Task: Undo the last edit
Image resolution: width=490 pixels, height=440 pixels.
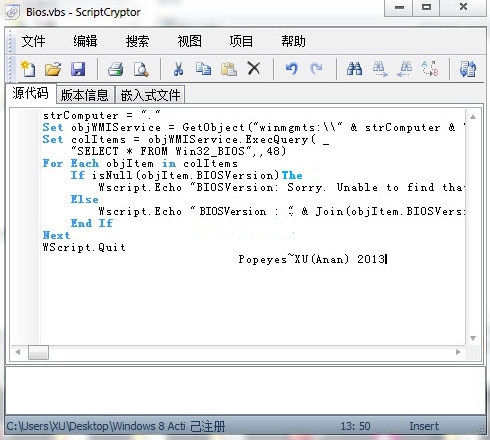Action: 291,69
